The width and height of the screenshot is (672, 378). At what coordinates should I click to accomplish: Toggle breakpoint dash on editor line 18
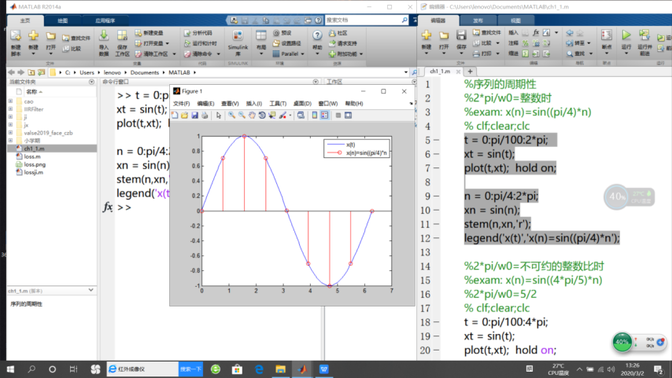pyautogui.click(x=436, y=322)
